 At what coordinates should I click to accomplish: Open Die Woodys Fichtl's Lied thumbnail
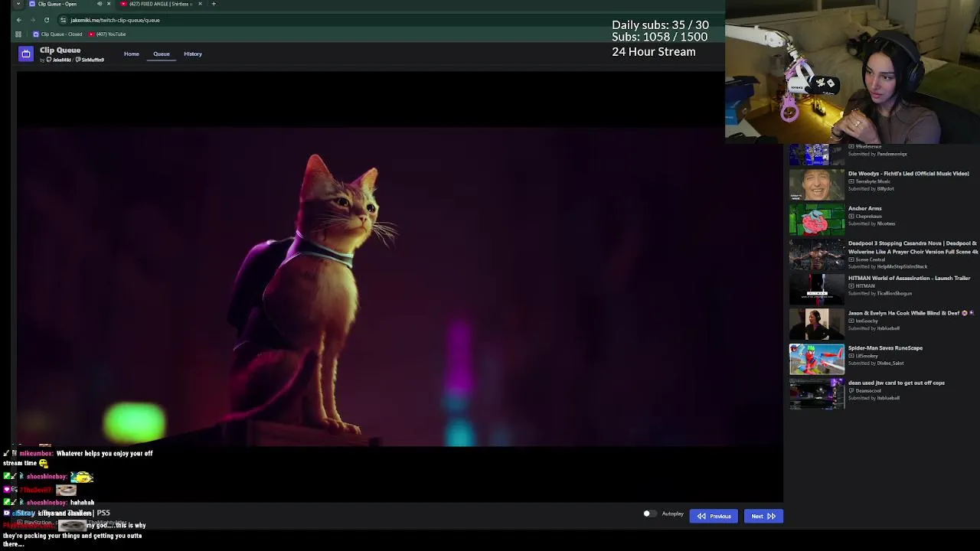pos(817,185)
